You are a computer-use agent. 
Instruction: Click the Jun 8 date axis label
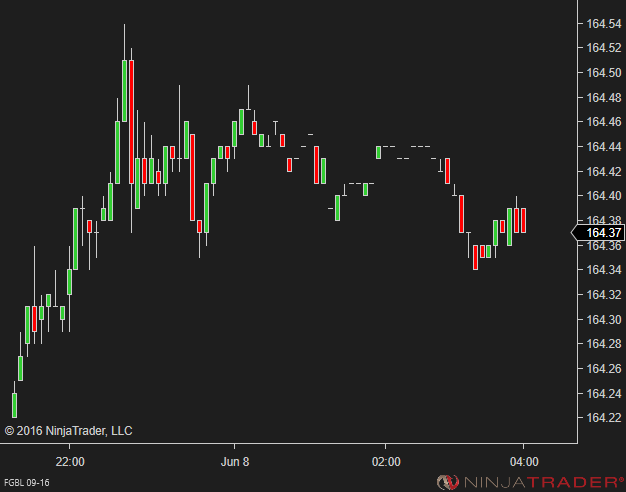click(235, 462)
